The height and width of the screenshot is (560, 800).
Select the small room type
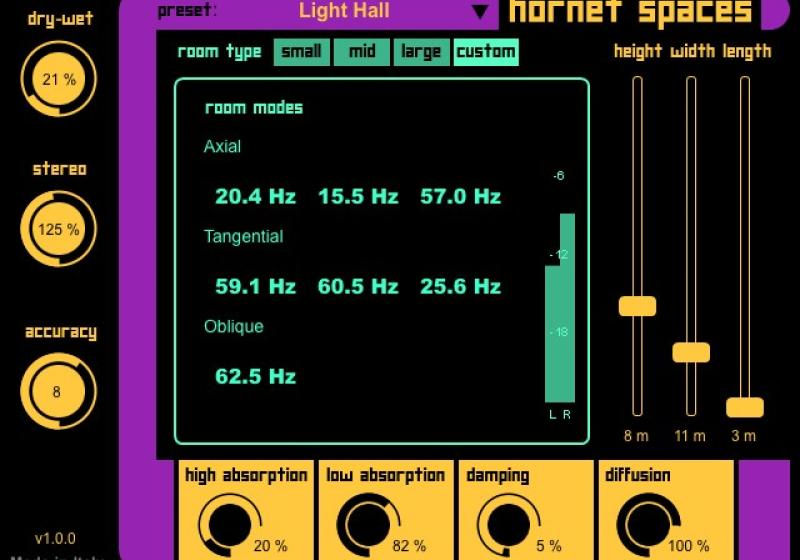302,52
